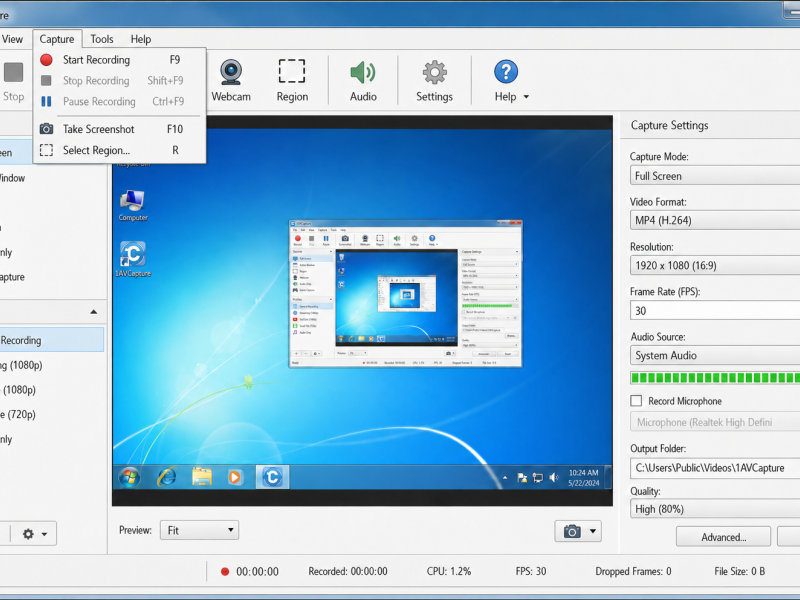The width and height of the screenshot is (800, 600).
Task: Click the network tray icon in preview
Action: tap(538, 478)
